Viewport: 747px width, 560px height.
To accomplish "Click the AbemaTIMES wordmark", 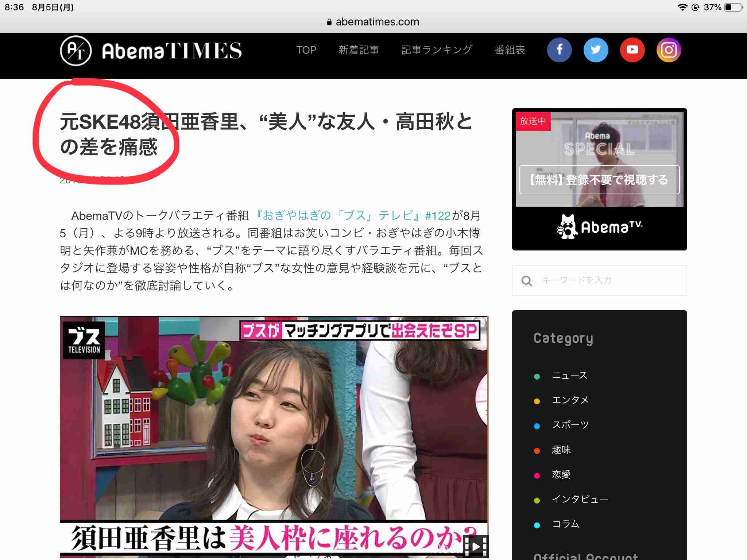I will [172, 51].
